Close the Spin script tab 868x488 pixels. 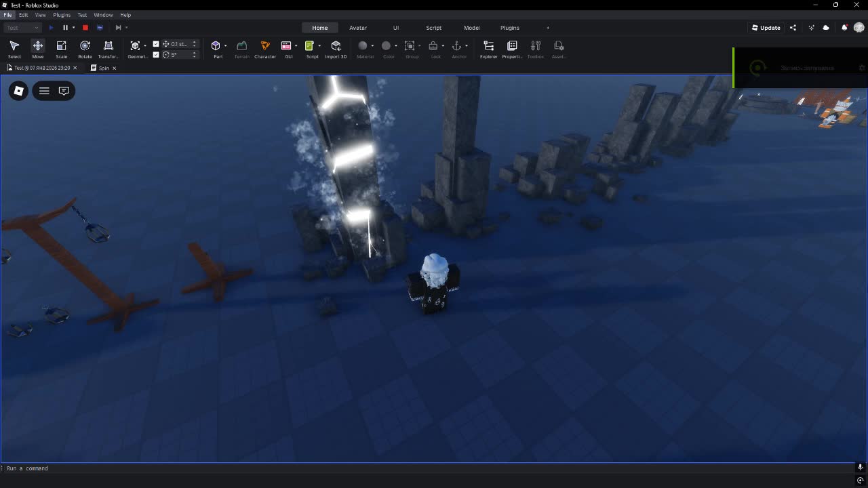pyautogui.click(x=114, y=68)
